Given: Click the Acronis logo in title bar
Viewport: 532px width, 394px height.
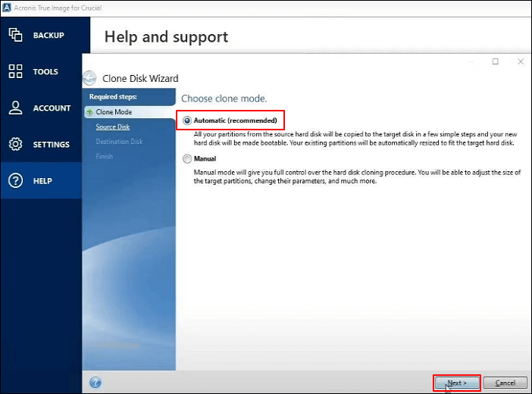Looking at the screenshot, I should [7, 8].
